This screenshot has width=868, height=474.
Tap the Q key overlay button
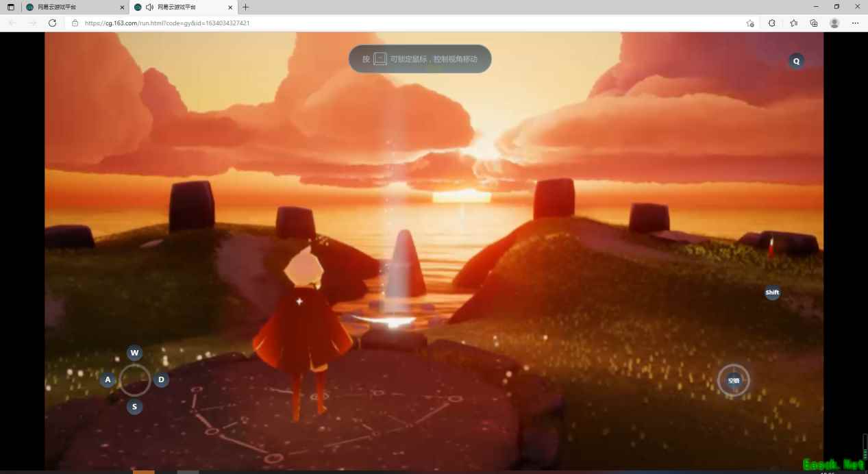pyautogui.click(x=796, y=61)
